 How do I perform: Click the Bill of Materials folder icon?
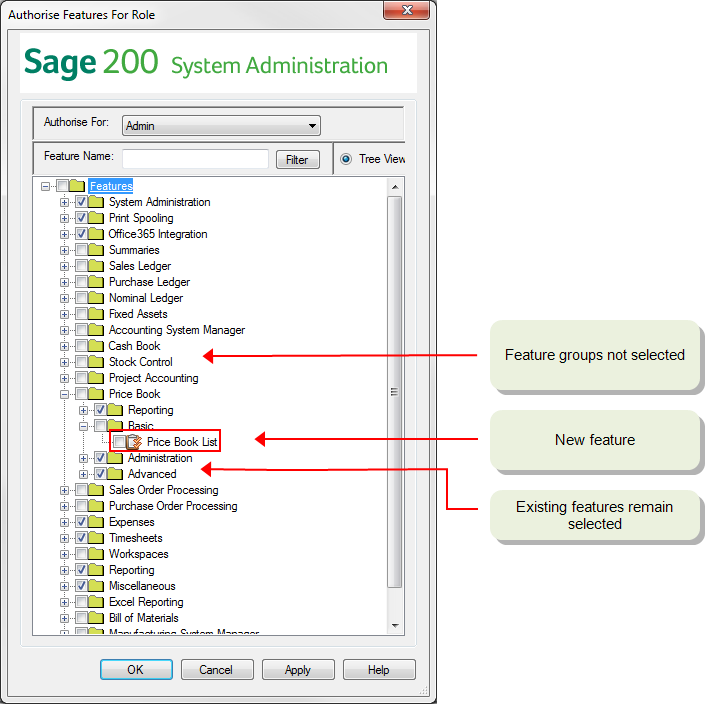96,618
